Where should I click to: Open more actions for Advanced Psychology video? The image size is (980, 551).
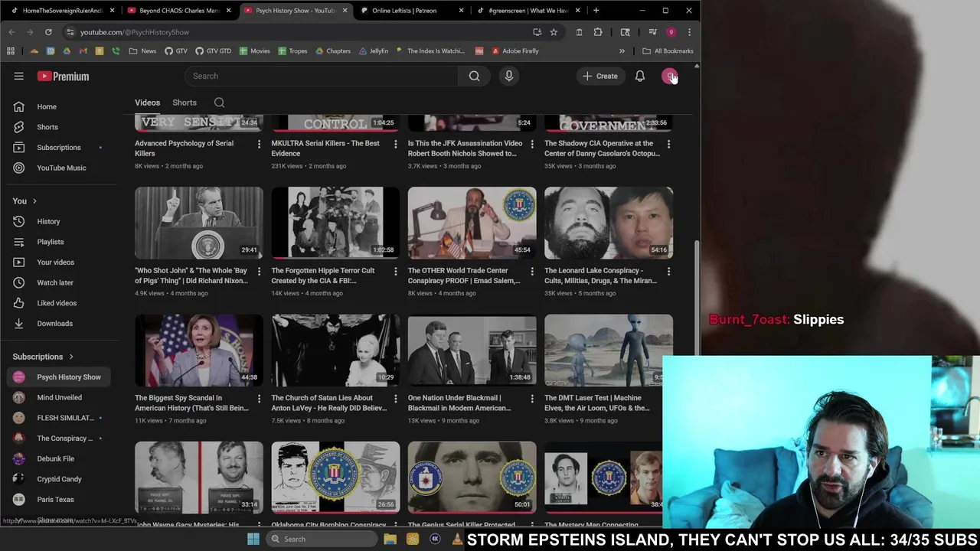click(259, 144)
